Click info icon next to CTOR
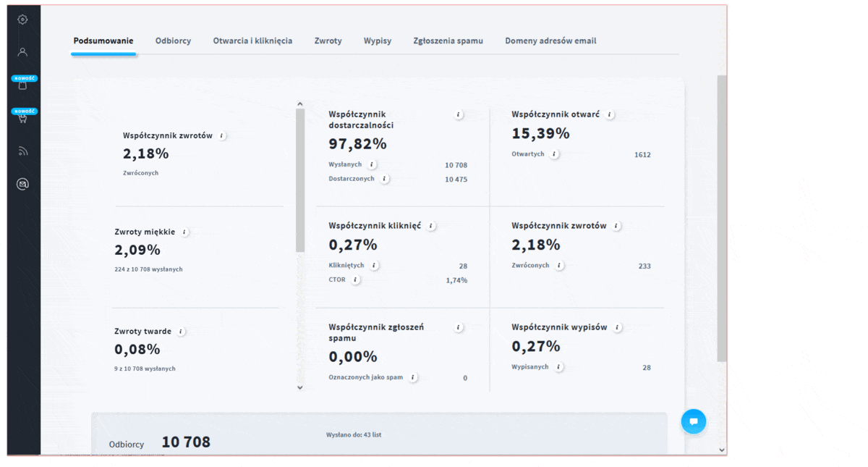 [355, 279]
